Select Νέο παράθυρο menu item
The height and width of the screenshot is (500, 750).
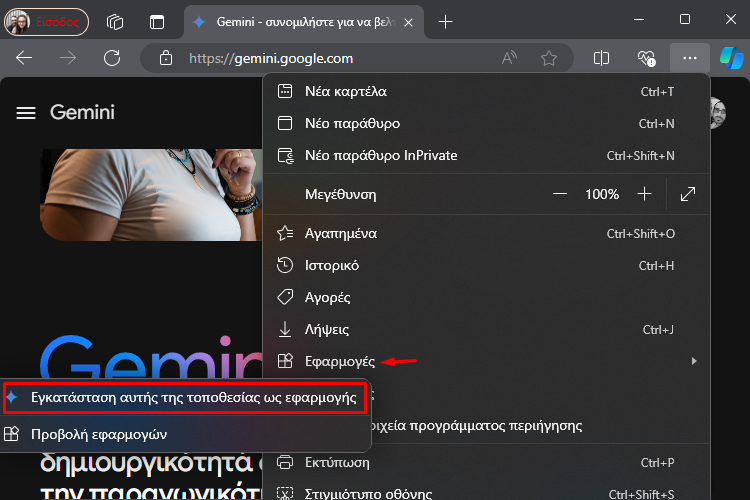click(486, 123)
